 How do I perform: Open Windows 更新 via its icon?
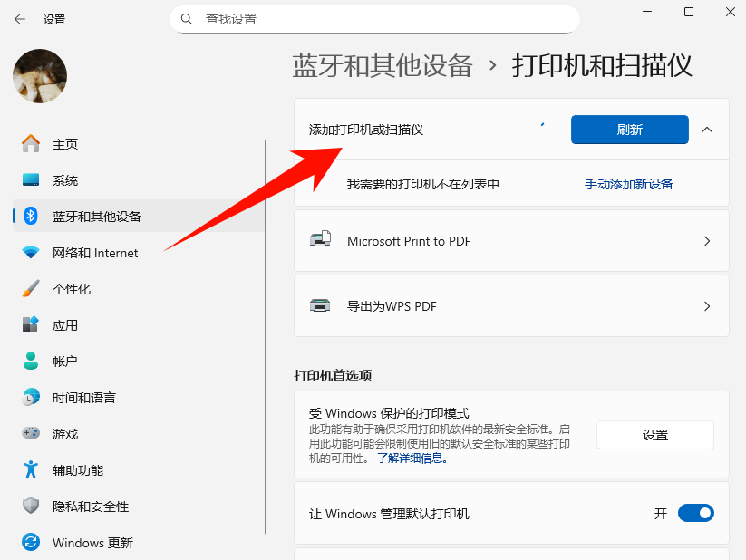(x=29, y=542)
